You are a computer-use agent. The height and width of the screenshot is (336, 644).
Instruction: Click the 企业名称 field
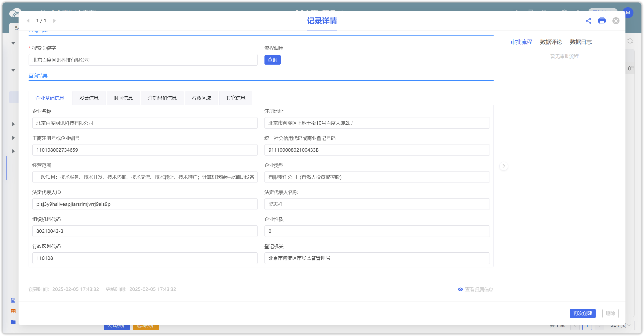tap(145, 123)
